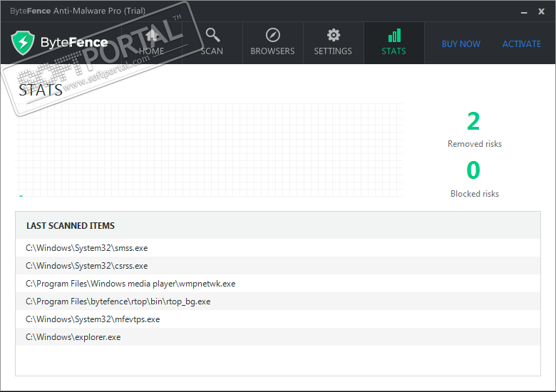Click the Removed risks label
The image size is (556, 392).
(x=475, y=144)
